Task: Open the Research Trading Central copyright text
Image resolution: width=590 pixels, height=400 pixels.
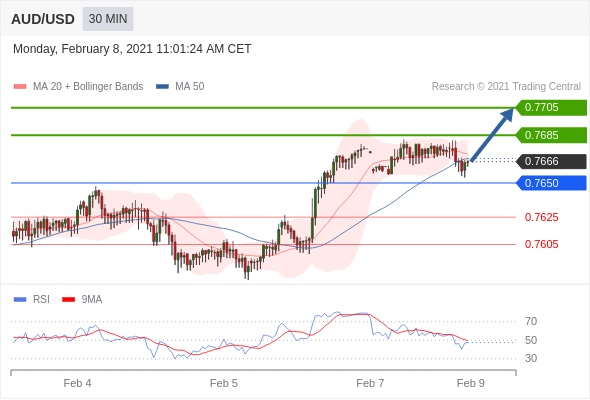Action: pyautogui.click(x=506, y=87)
